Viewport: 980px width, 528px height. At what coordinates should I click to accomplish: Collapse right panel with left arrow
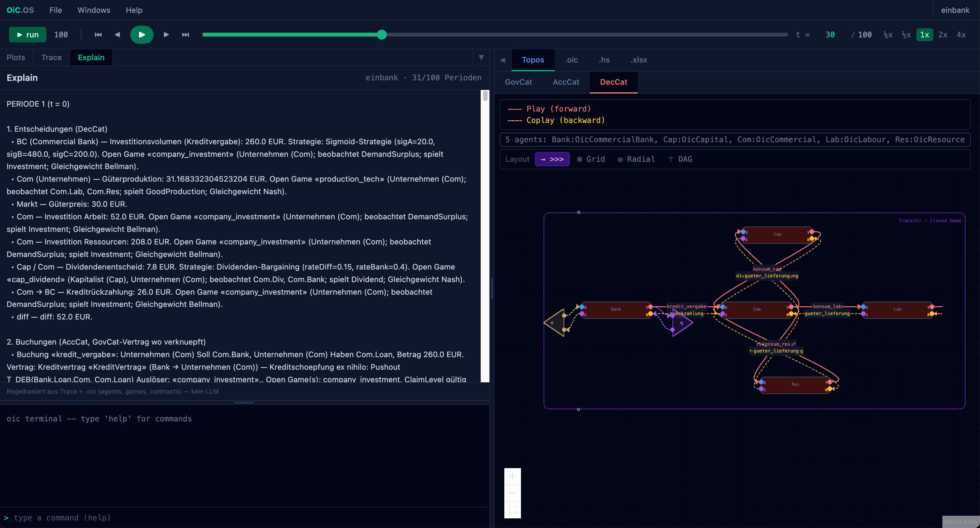point(503,60)
